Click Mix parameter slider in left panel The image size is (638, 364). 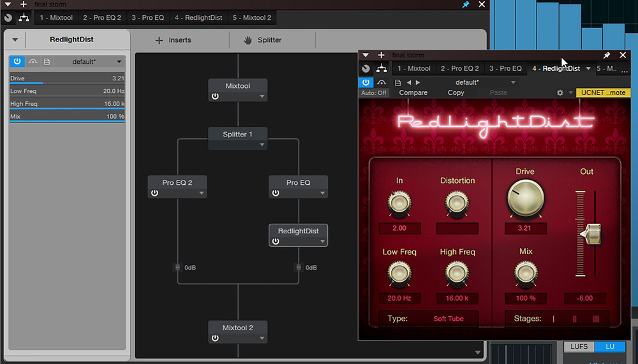point(67,116)
